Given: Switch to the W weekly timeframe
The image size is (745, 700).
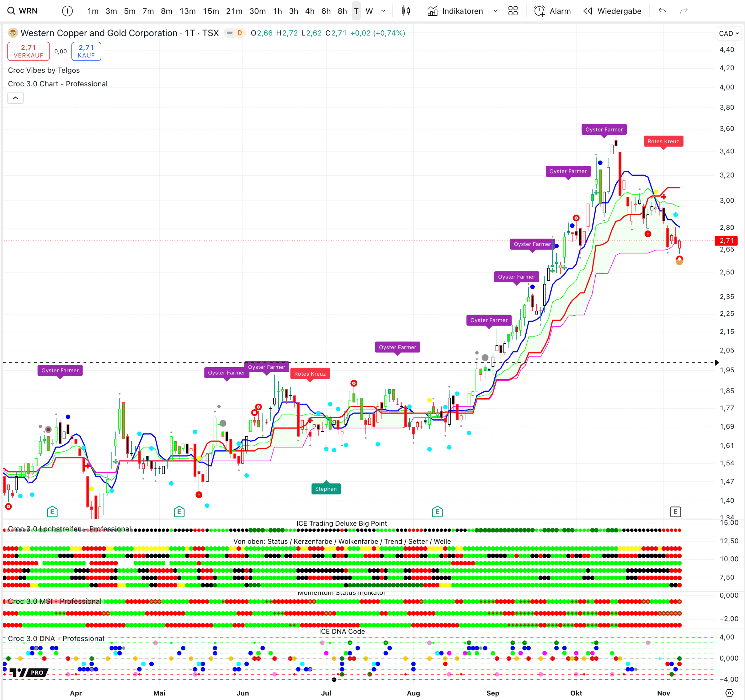Looking at the screenshot, I should pos(369,11).
